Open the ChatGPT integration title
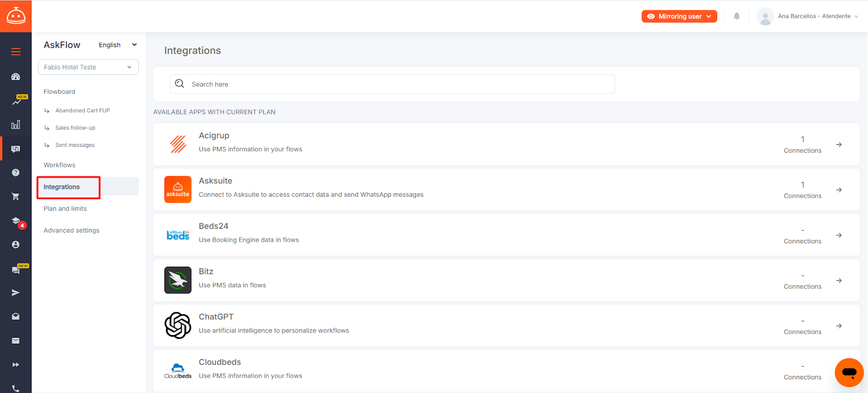Image resolution: width=868 pixels, height=393 pixels. coord(216,317)
